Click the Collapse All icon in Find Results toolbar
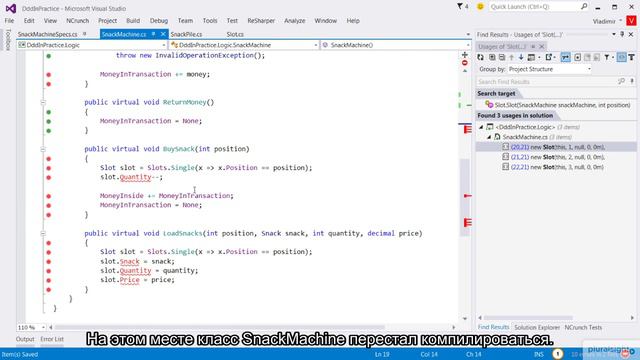640x360 pixels. point(502,58)
